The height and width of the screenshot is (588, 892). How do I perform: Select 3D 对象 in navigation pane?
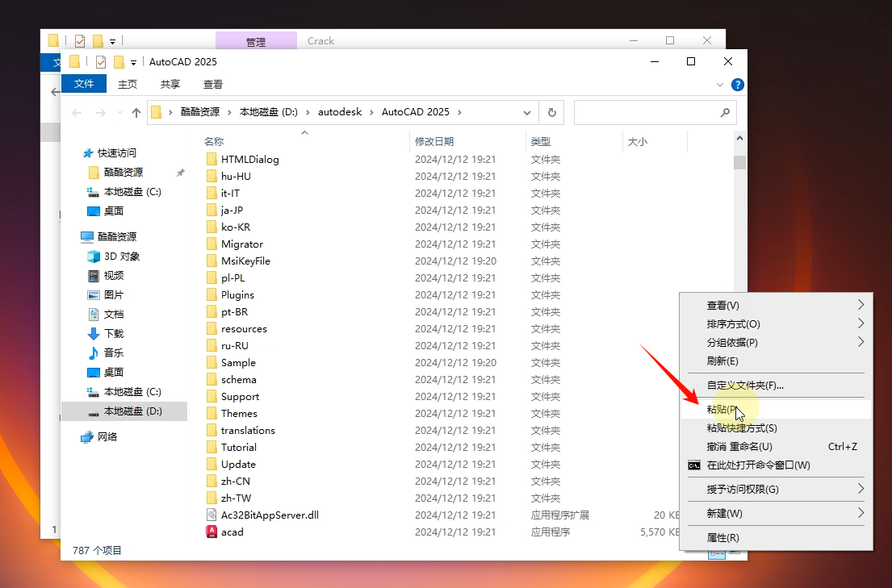121,256
